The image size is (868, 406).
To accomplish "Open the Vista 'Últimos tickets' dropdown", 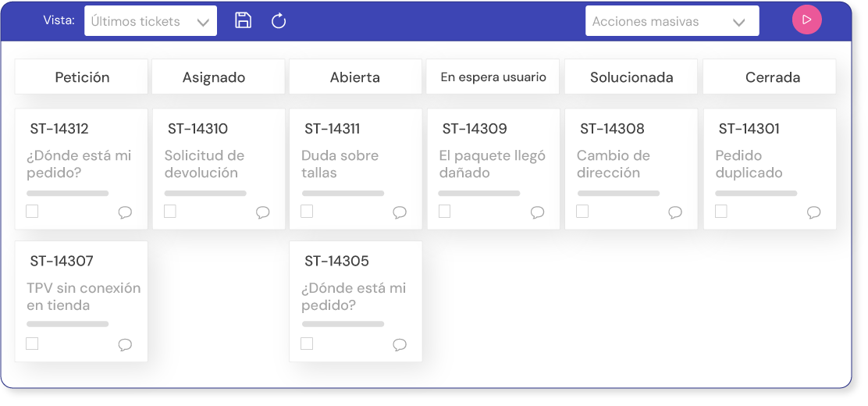I will click(x=151, y=21).
